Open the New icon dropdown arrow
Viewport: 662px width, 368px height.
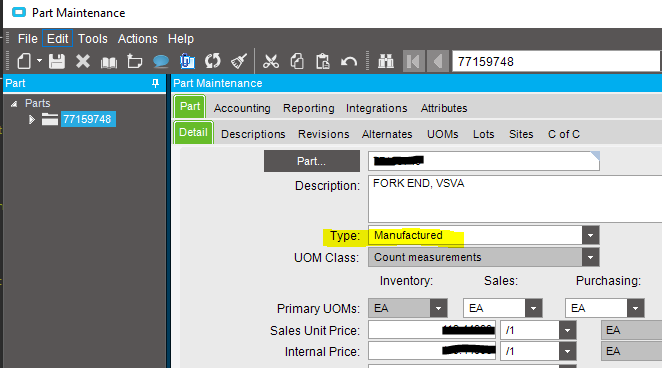(39, 61)
